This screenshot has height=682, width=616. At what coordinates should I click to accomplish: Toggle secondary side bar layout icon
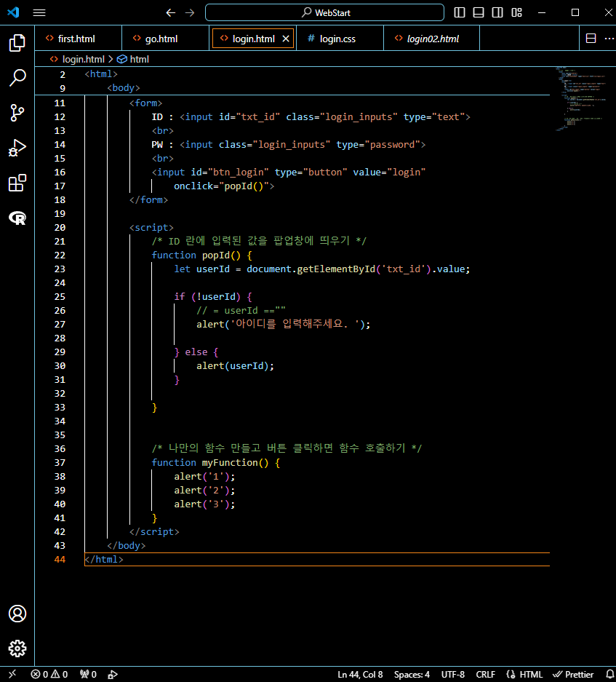point(497,12)
